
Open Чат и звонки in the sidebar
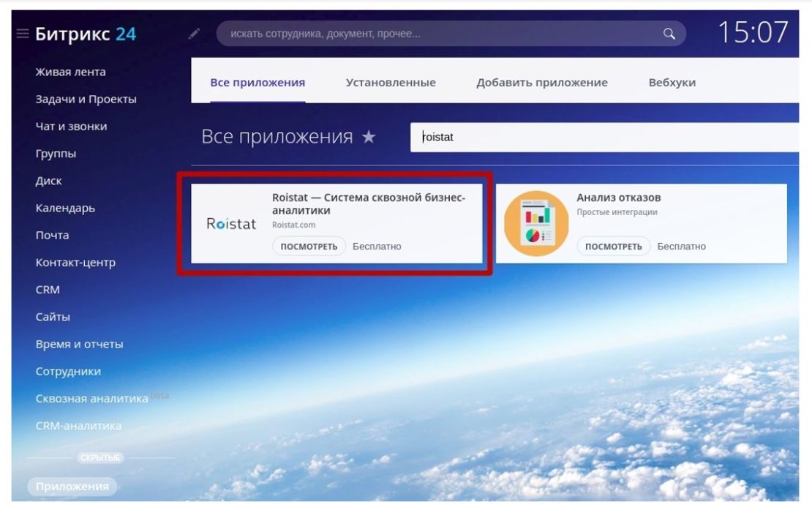(x=71, y=127)
